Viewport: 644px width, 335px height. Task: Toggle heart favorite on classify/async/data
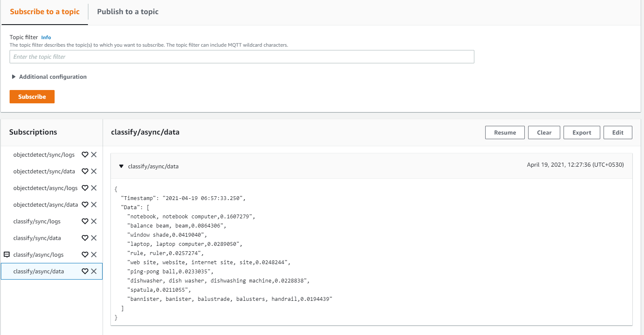click(85, 271)
